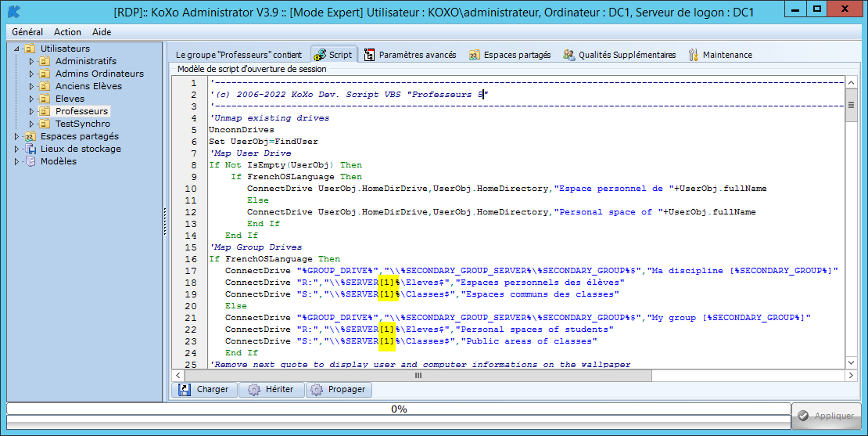The height and width of the screenshot is (436, 868).
Task: Click the script horizontal scrollbar thumb
Action: tap(418, 376)
